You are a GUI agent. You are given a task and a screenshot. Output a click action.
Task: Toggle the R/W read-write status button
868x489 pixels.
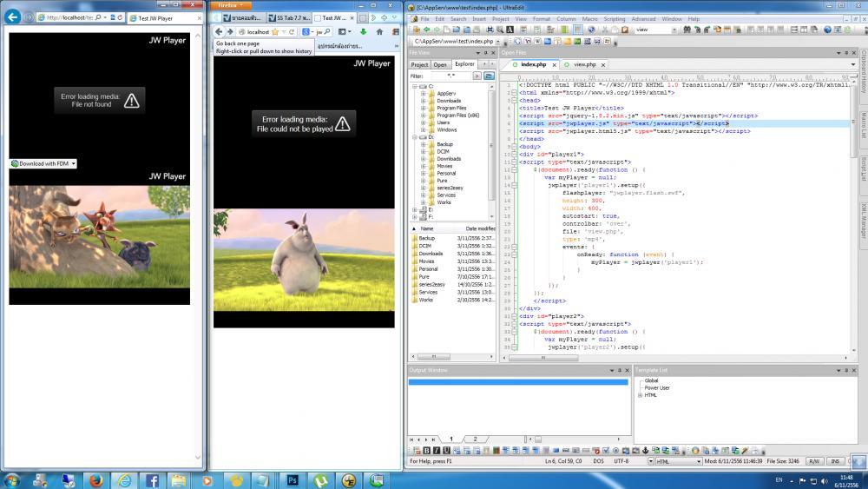816,461
